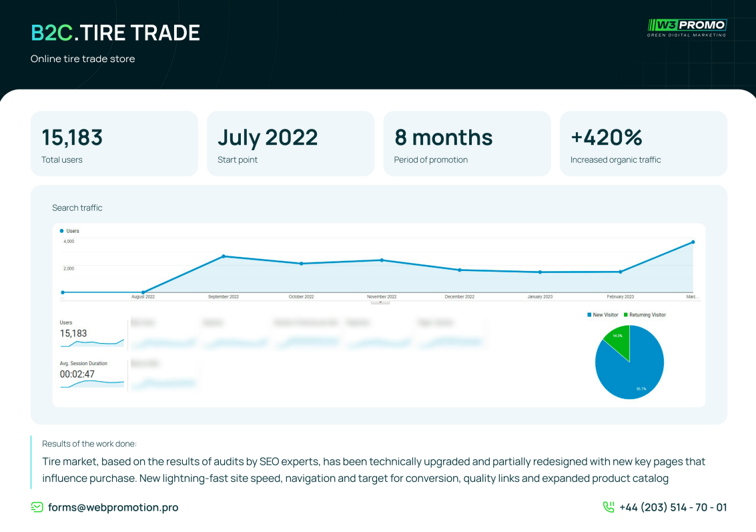Viewport: 756px width, 532px height.
Task: Click the +44 (203) 514-70-01 phone number
Action: 673,507
